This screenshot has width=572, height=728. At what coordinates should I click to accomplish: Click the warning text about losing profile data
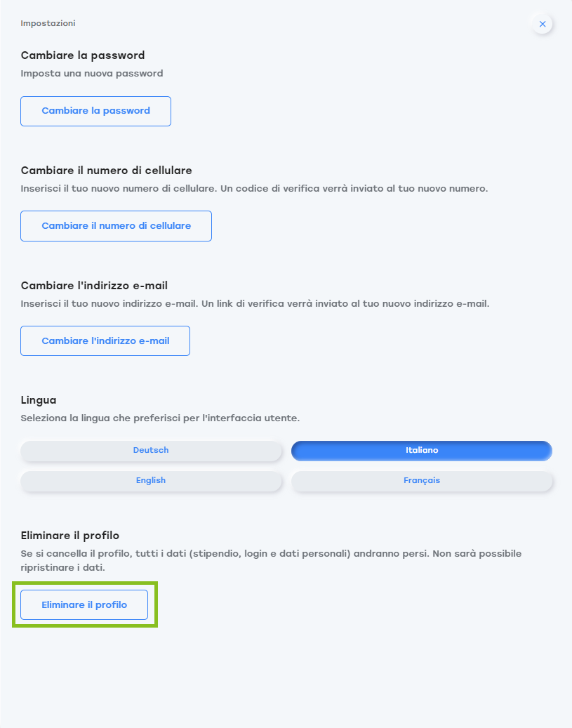pyautogui.click(x=271, y=560)
